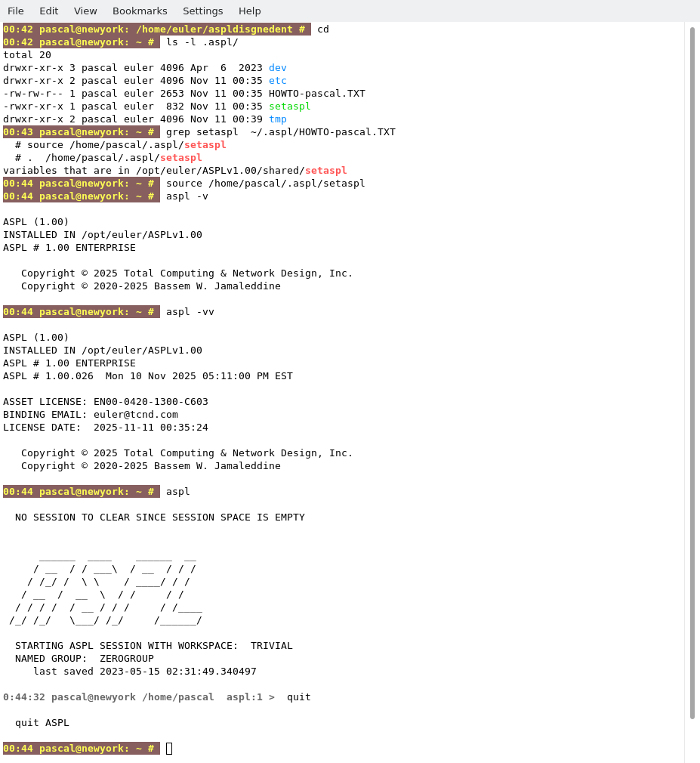Click the 'aspl -vv' command text
The image size is (700, 763).
point(190,312)
